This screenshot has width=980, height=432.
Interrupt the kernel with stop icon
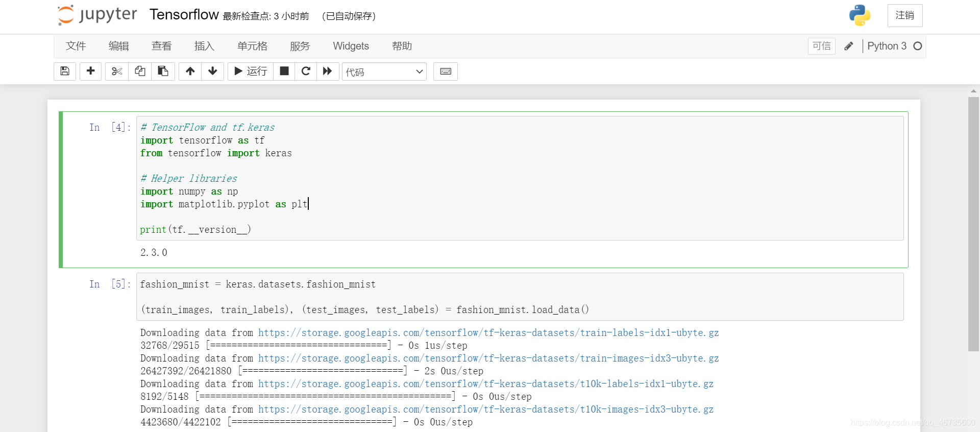tap(284, 71)
